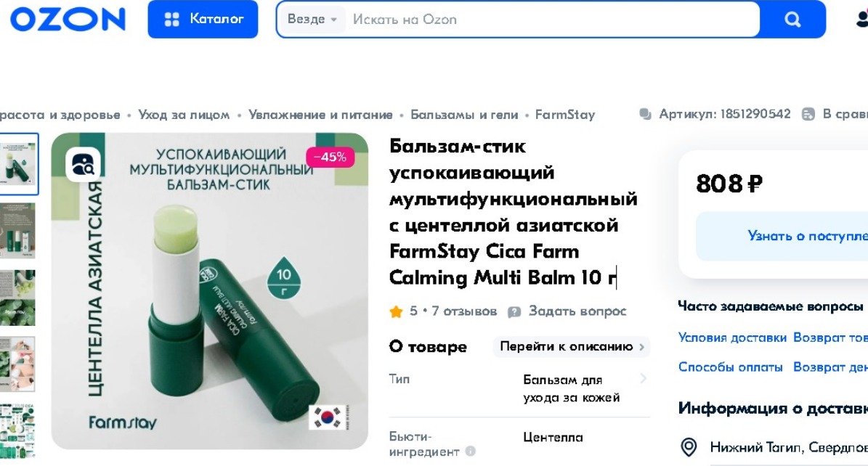Screen dimensions: 868x466
Task: Click the delivery location pin icon
Action: point(689,446)
